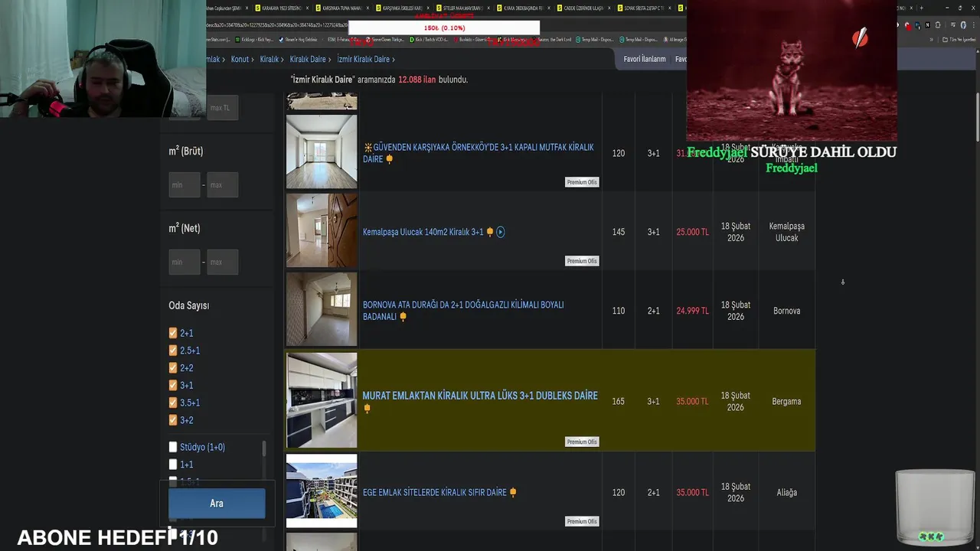Open the Sauron the Dark Lord bookmark
The height and width of the screenshot is (551, 980).
pyautogui.click(x=551, y=40)
